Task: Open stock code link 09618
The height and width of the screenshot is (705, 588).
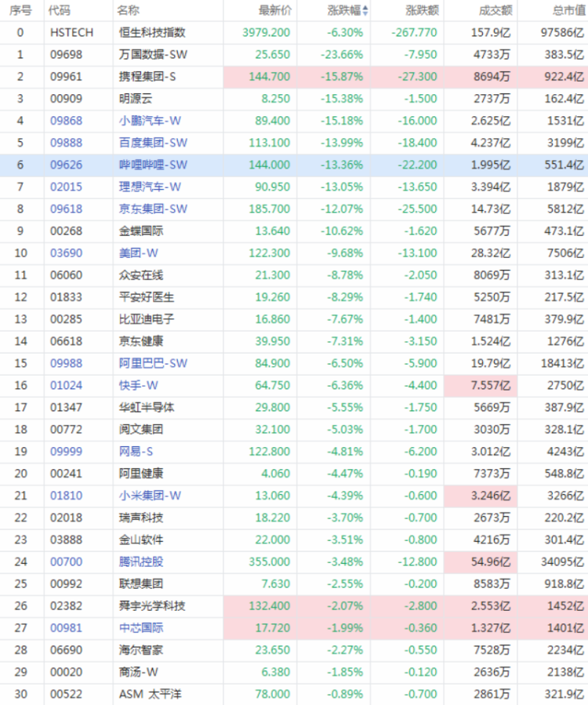Action: coord(66,209)
